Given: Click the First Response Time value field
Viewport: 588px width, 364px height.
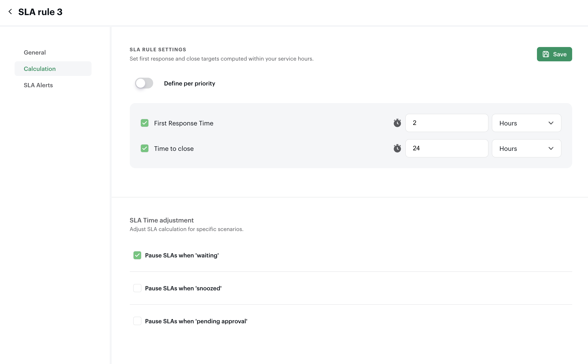Looking at the screenshot, I should (447, 123).
